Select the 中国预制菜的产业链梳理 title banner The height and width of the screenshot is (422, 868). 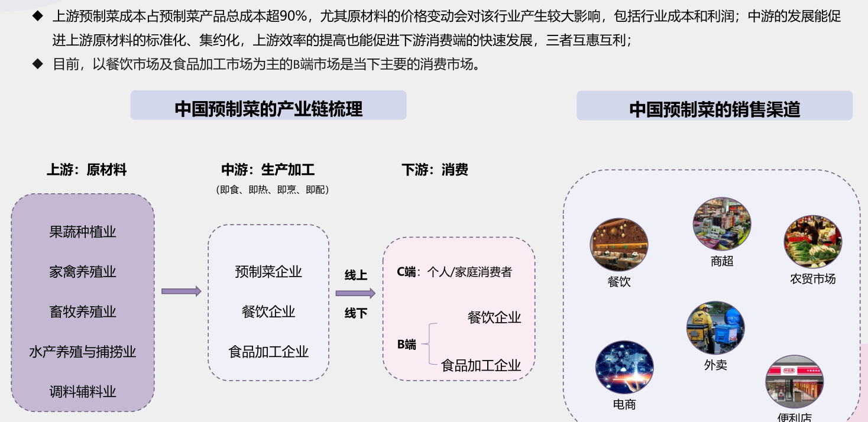[268, 106]
